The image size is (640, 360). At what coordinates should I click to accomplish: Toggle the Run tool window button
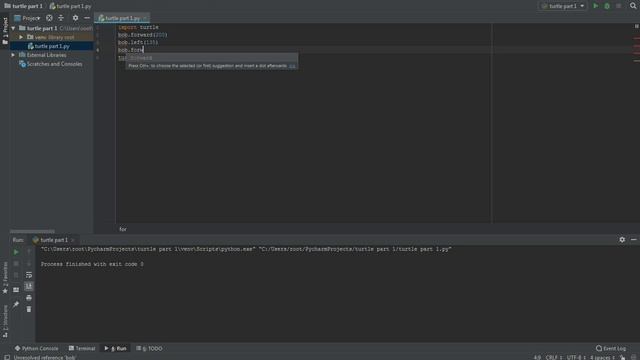116,349
